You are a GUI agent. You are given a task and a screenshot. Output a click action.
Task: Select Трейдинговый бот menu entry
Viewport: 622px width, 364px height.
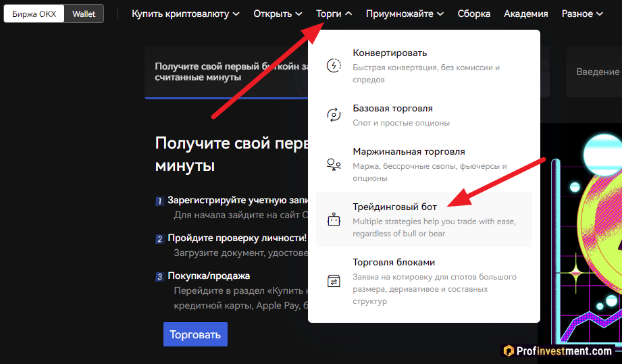423,219
